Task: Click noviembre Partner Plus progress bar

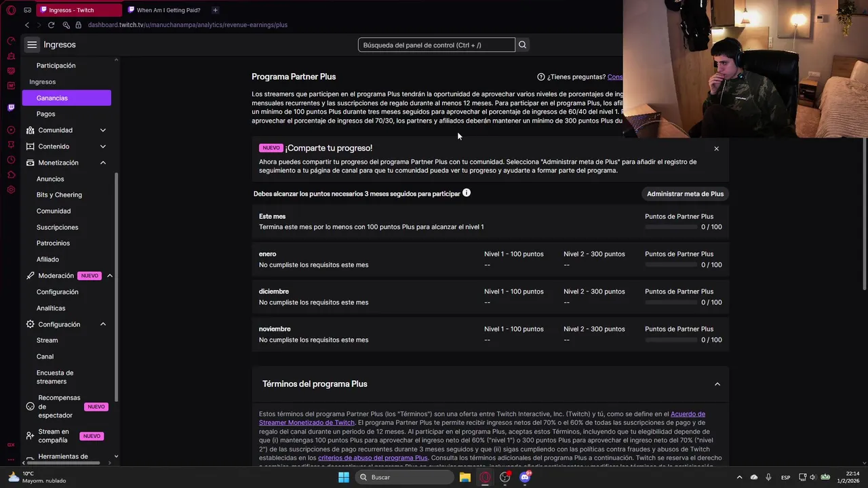Action: click(671, 340)
